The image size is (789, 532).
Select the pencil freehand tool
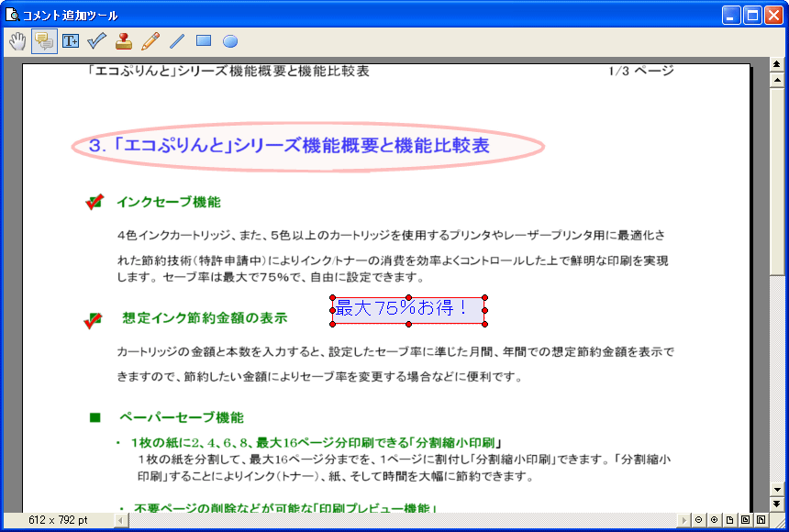click(150, 41)
